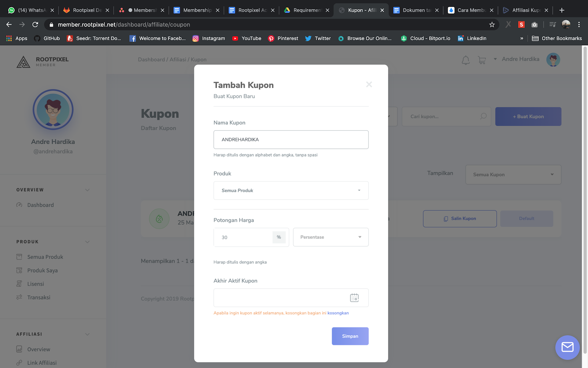Open new browser tab
Image resolution: width=588 pixels, height=368 pixels.
tap(562, 10)
